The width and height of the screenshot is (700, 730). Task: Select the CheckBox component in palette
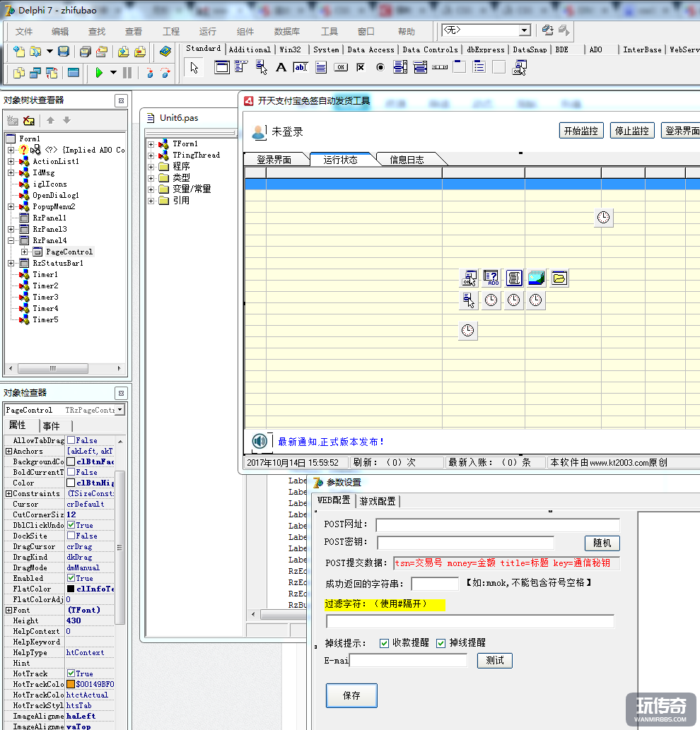coord(361,67)
